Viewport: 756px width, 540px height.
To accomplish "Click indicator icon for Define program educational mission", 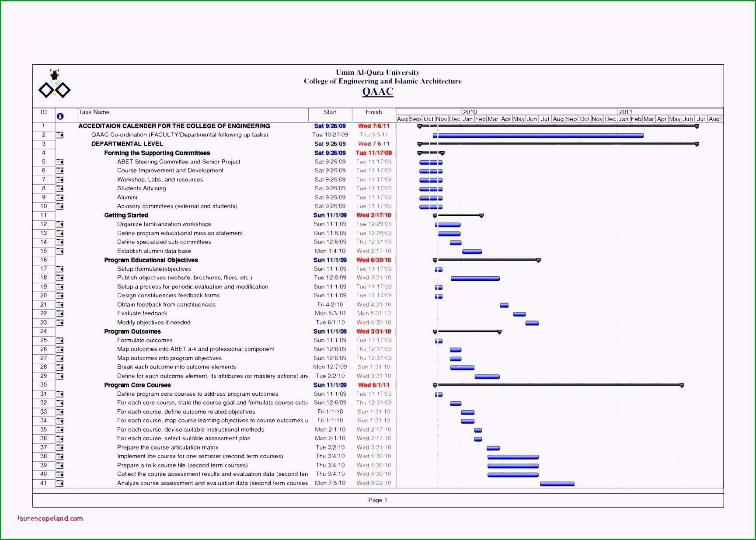I will pyautogui.click(x=59, y=233).
